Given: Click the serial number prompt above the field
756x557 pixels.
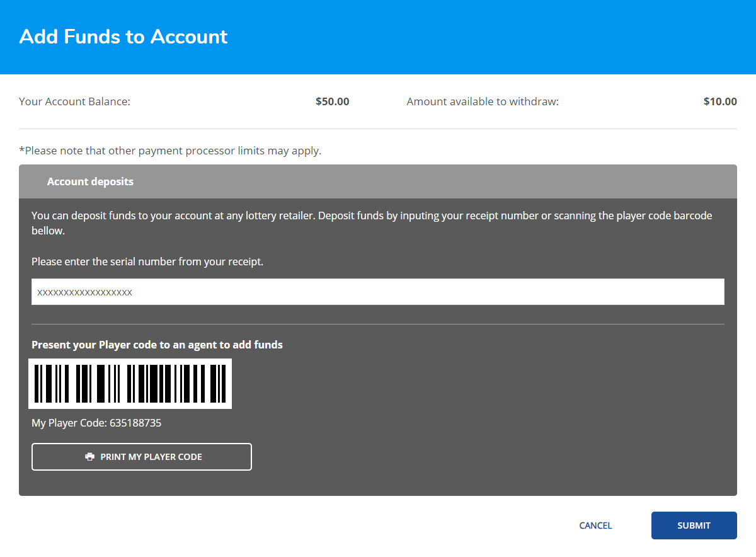Looking at the screenshot, I should point(147,261).
